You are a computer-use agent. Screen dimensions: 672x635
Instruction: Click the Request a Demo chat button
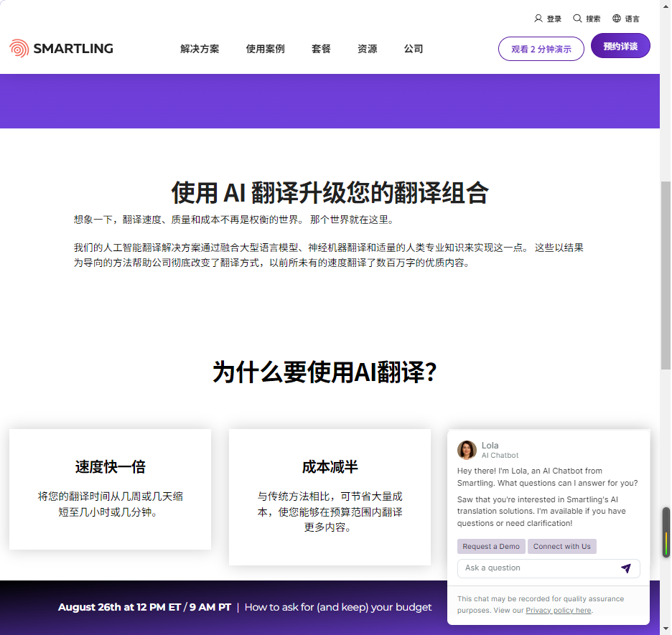click(491, 546)
